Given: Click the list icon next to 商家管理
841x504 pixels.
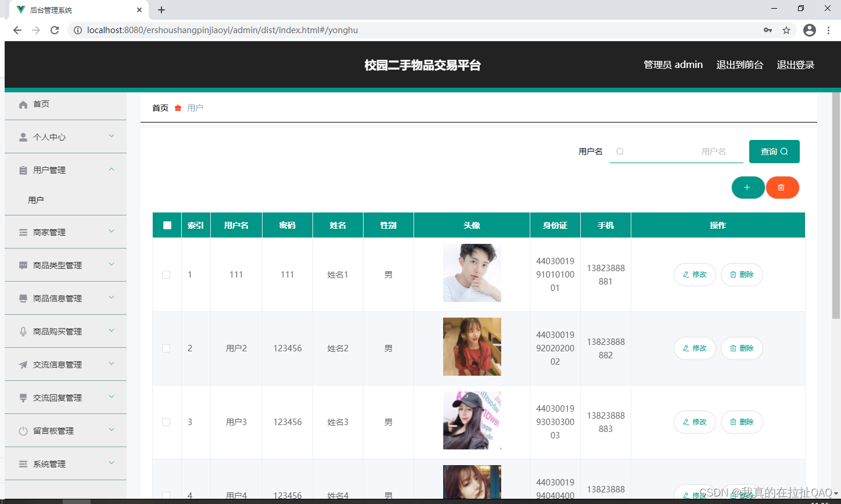Looking at the screenshot, I should [x=23, y=232].
